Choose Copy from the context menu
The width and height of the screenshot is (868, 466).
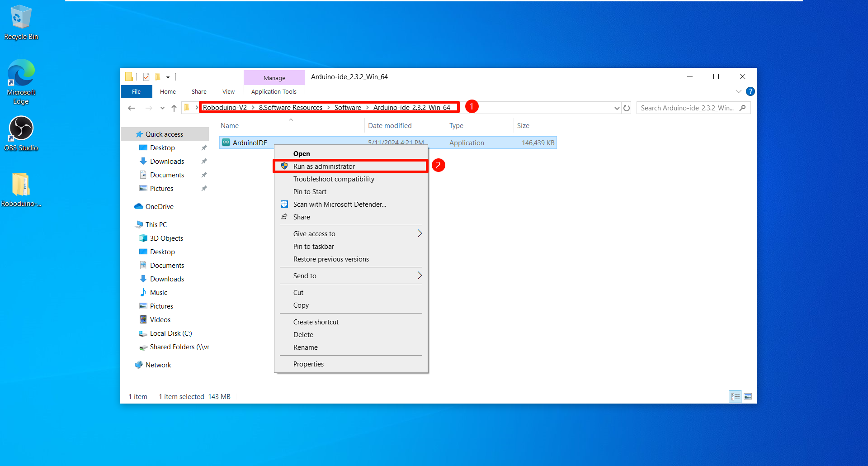coord(351,305)
